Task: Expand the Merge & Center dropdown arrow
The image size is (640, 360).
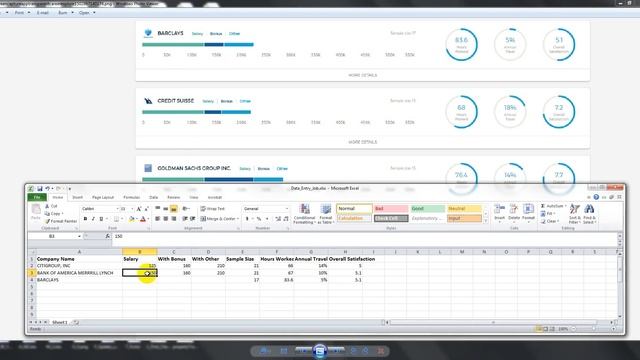Action: pyautogui.click(x=238, y=219)
